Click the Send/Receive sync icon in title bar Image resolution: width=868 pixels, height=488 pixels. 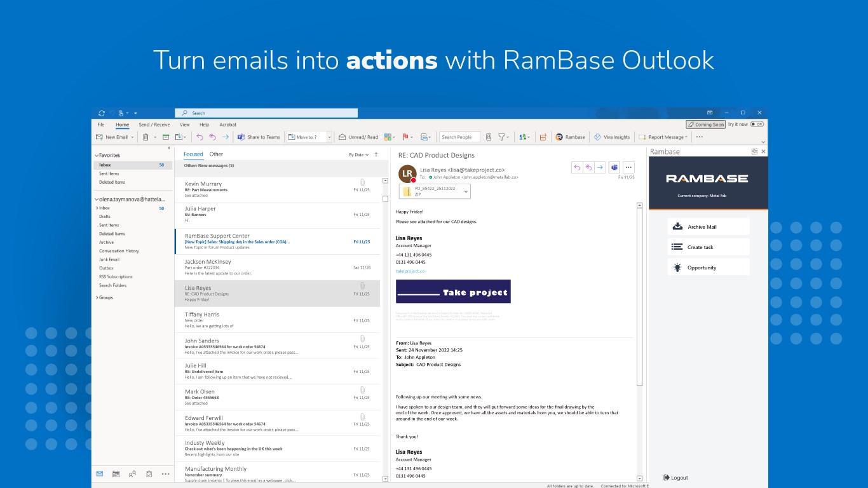102,112
